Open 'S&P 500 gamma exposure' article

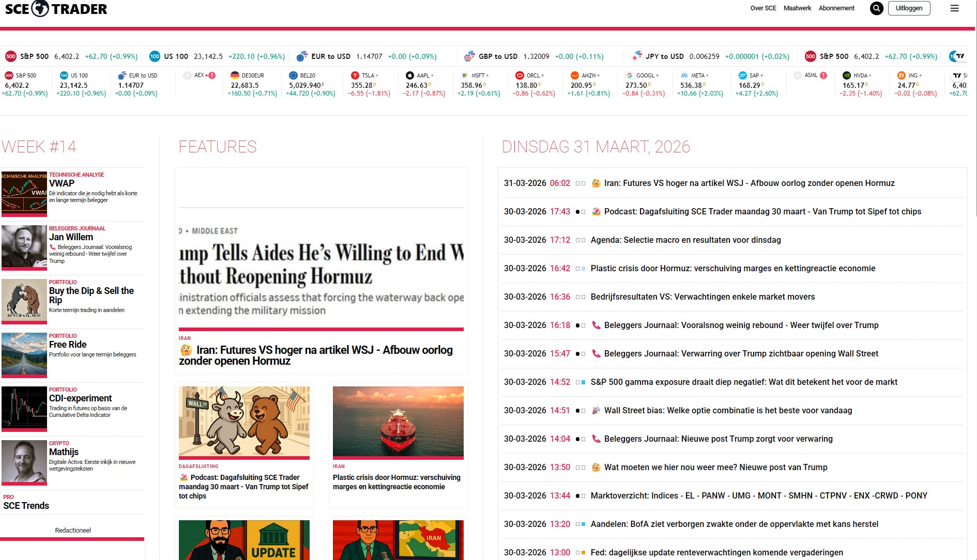744,382
